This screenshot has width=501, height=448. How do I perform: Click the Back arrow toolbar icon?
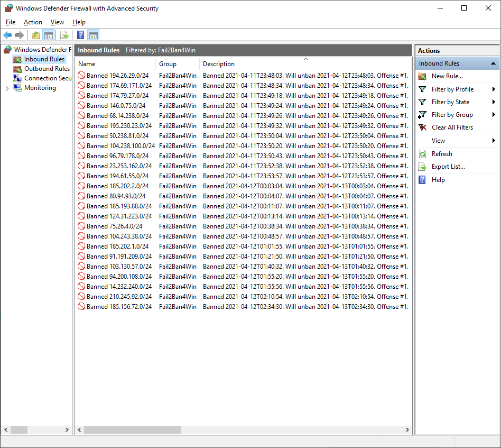[7, 35]
